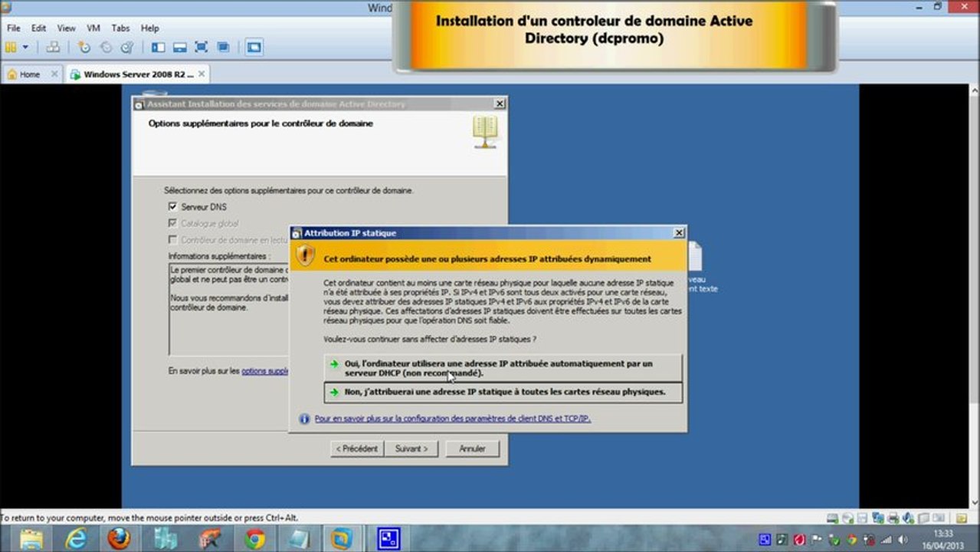The width and height of the screenshot is (980, 552).
Task: Click the options supplémentaires link
Action: point(265,371)
